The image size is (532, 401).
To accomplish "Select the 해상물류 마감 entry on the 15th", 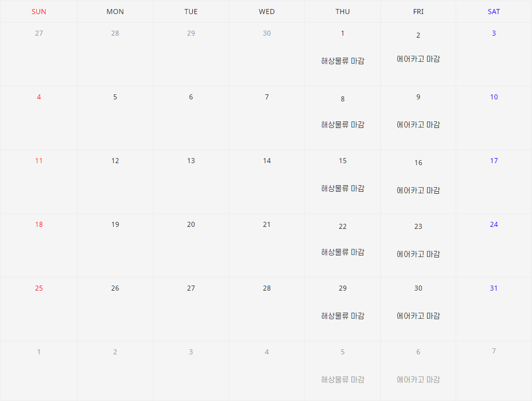I will coord(342,189).
